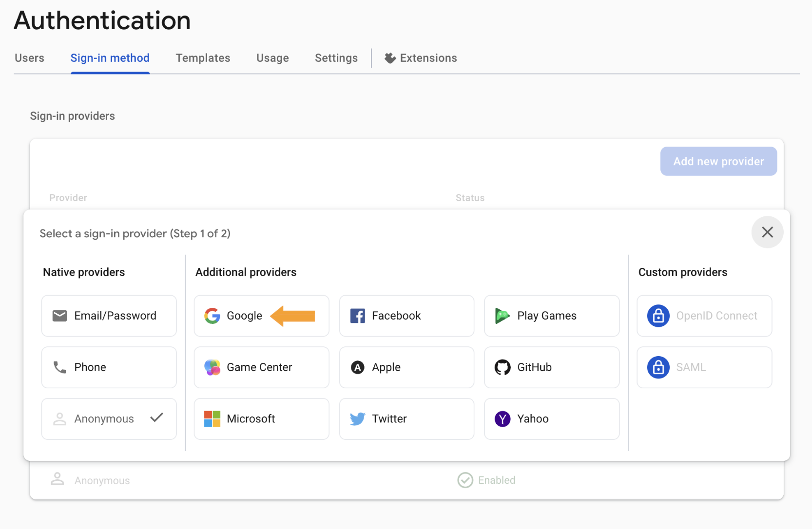Click the Email/Password envelope icon
812x529 pixels.
pyautogui.click(x=59, y=316)
